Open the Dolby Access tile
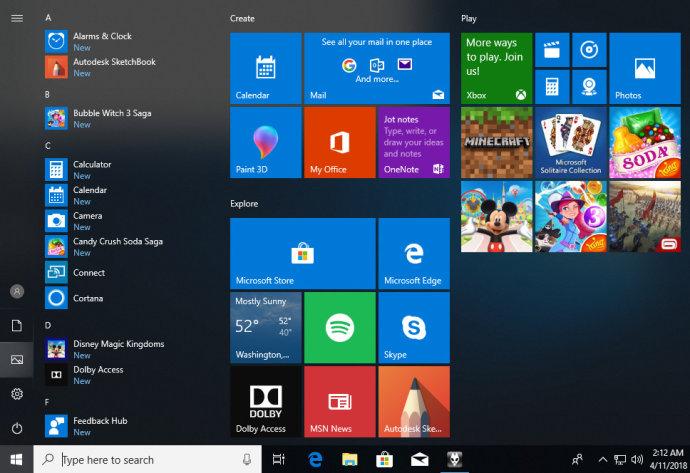The width and height of the screenshot is (690, 473). pos(266,402)
